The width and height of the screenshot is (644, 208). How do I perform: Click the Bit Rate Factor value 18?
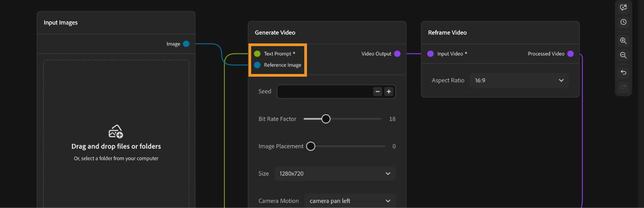click(392, 119)
